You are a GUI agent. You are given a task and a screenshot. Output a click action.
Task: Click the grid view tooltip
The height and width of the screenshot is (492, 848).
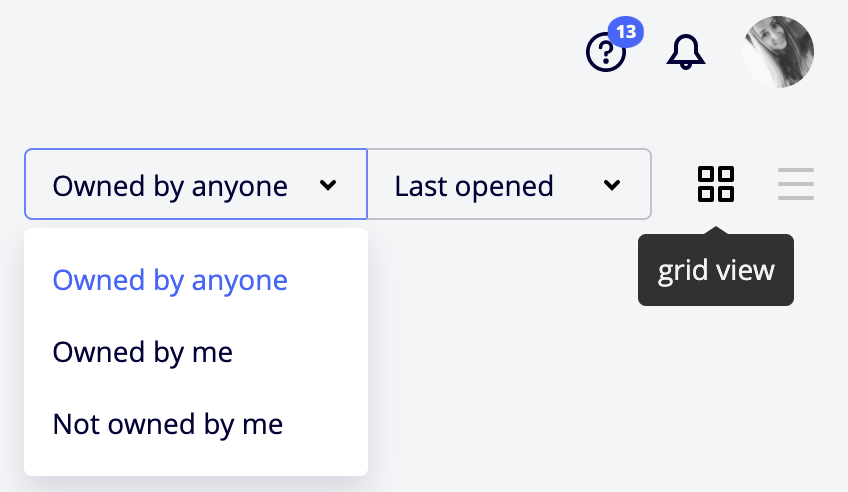pyautogui.click(x=716, y=271)
